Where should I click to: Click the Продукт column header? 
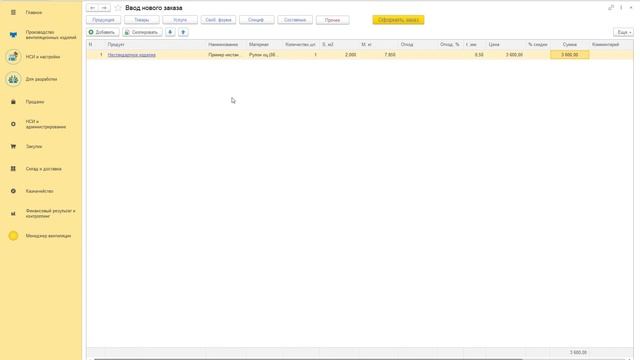coord(156,44)
